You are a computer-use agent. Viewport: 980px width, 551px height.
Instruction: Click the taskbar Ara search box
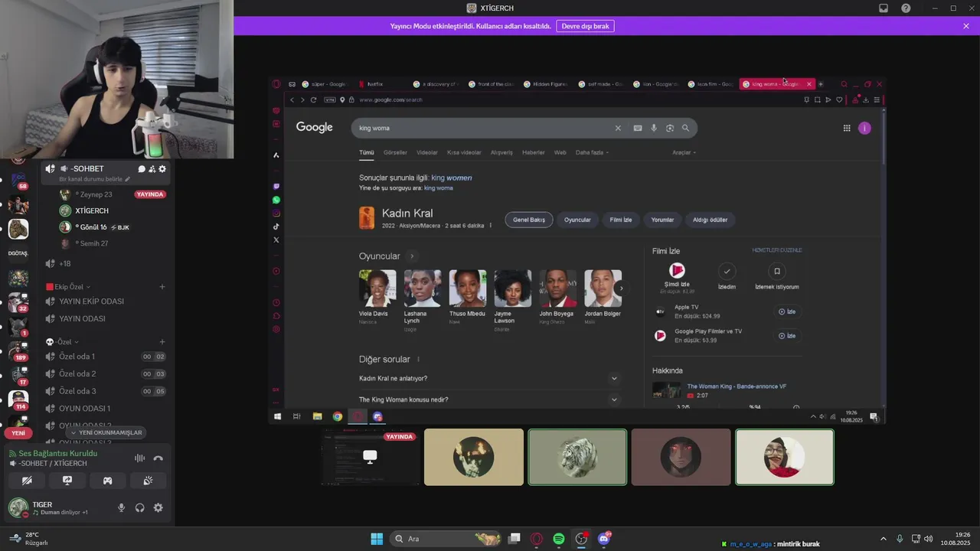click(x=446, y=539)
